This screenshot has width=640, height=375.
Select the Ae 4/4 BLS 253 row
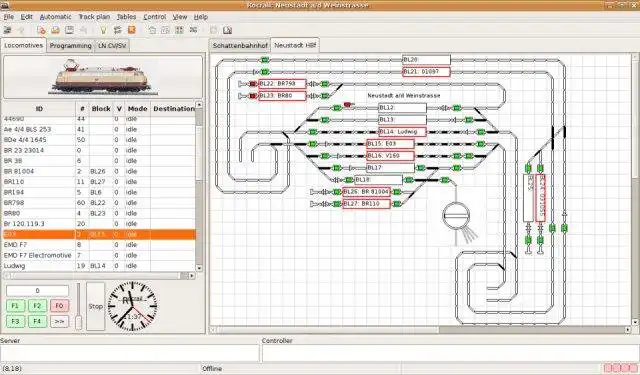click(x=99, y=129)
